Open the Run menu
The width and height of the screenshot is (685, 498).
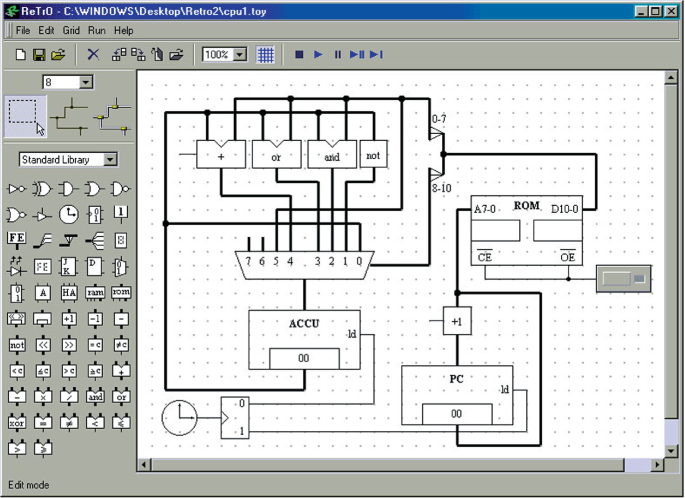[97, 31]
